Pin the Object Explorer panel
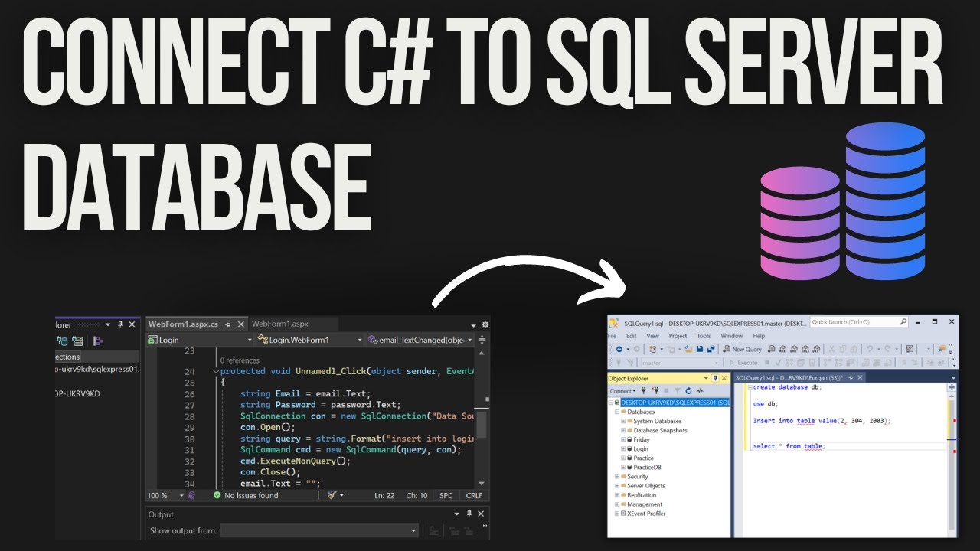The image size is (980, 551). coord(716,378)
